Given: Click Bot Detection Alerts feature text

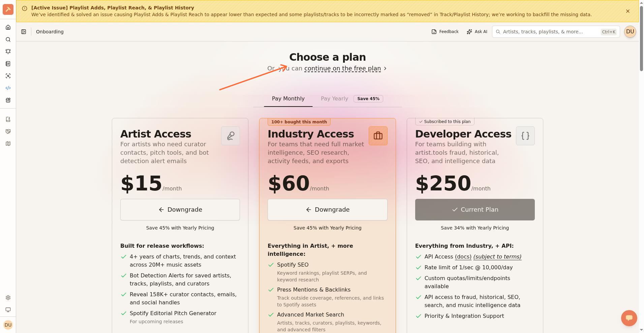Looking at the screenshot, I should tap(180, 280).
